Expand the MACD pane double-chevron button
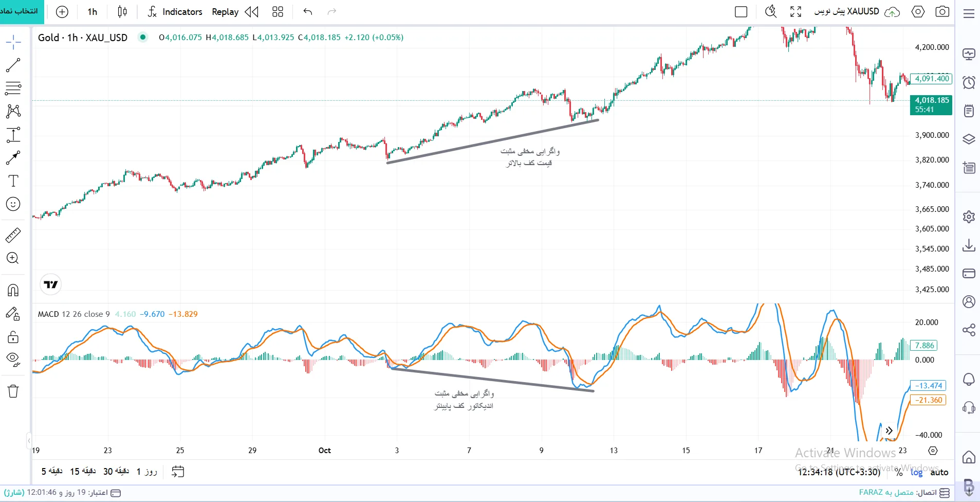 pyautogui.click(x=889, y=431)
